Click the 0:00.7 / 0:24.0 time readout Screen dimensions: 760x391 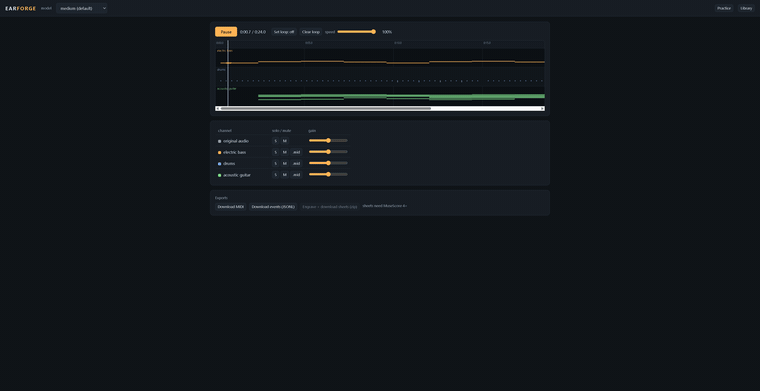click(x=253, y=32)
